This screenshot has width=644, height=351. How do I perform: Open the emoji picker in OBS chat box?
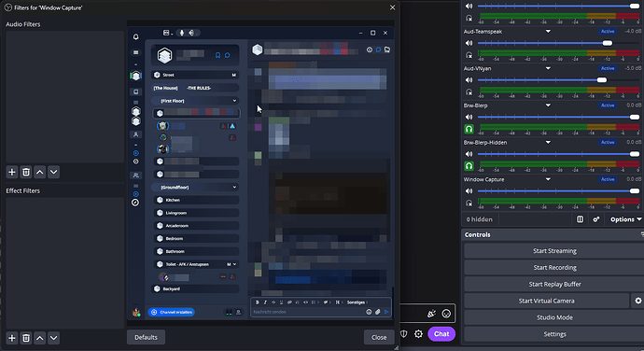tap(446, 314)
